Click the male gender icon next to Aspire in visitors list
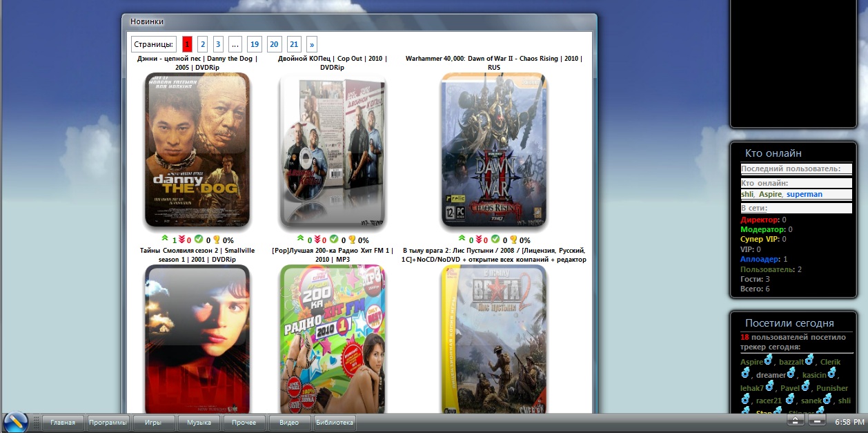868x433 pixels. (x=769, y=360)
